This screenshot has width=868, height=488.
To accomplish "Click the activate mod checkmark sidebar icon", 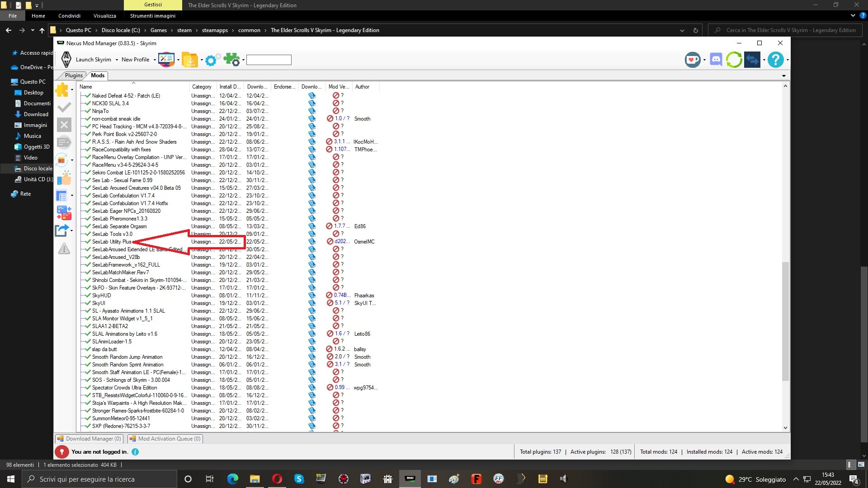I will (x=64, y=107).
